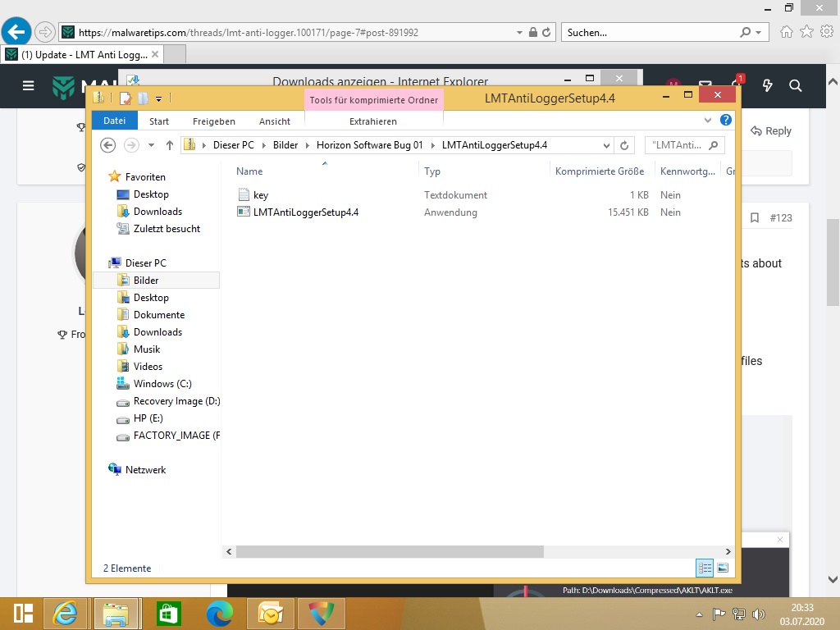Image resolution: width=840 pixels, height=630 pixels.
Task: Select Netzwerk in the navigation pane
Action: 145,470
